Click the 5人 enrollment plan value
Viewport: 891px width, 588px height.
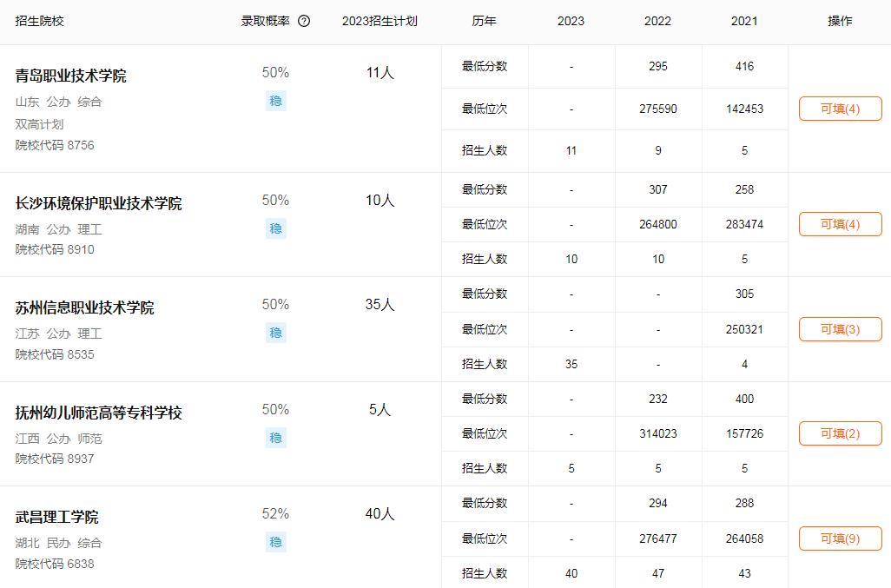pyautogui.click(x=379, y=410)
